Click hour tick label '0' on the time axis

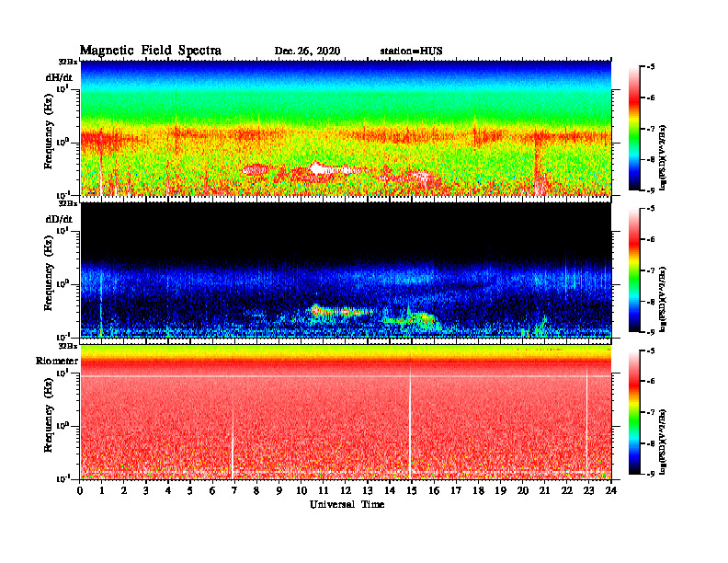80,490
